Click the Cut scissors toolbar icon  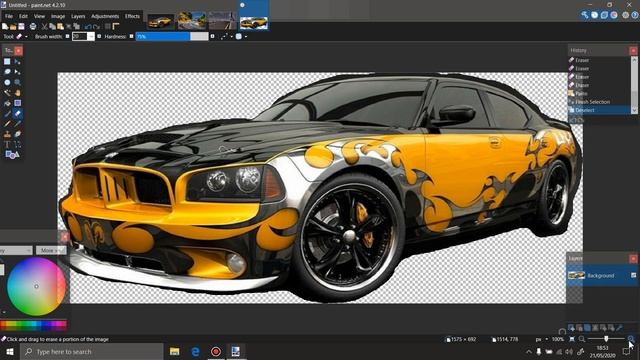pos(44,27)
